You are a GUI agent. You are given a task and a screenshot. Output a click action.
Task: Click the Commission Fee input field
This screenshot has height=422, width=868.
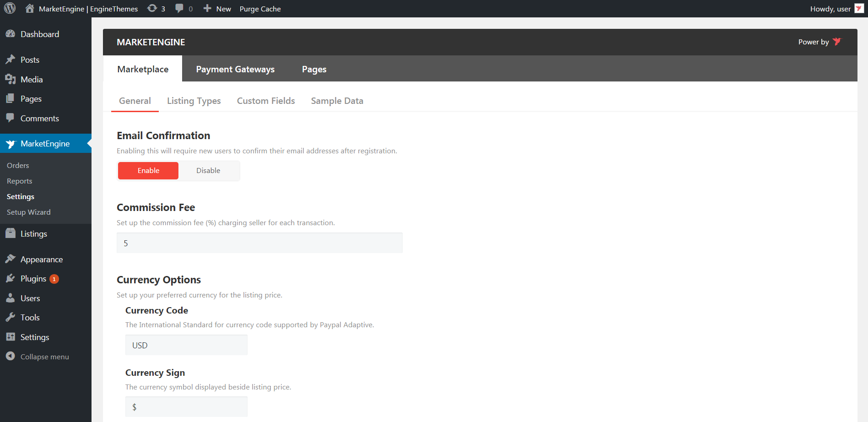pos(259,243)
